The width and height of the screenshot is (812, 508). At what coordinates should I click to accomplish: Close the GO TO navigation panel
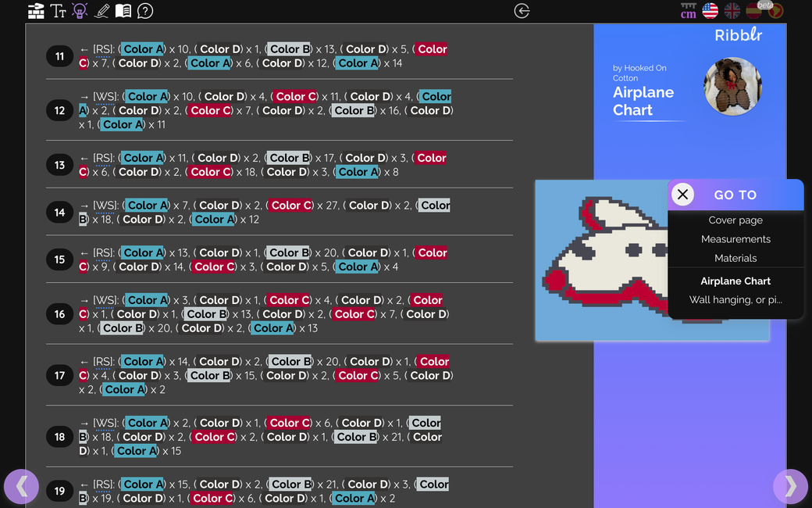682,195
